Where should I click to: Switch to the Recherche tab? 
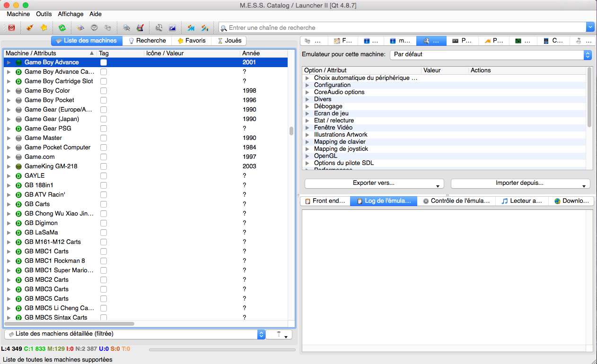tap(147, 41)
